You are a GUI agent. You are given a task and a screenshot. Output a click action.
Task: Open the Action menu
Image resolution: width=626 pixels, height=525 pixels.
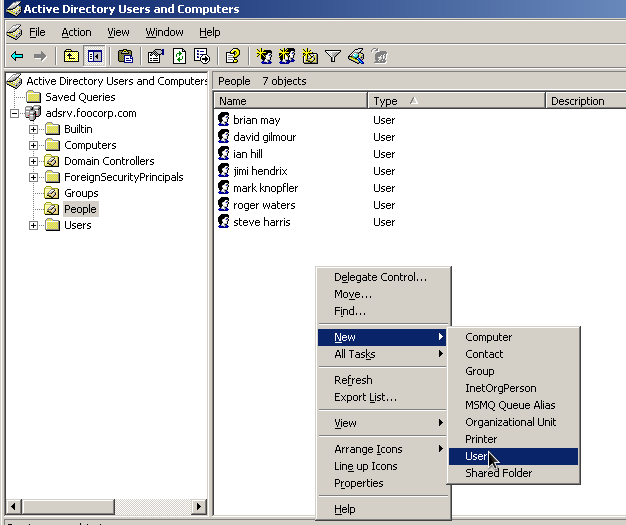(76, 32)
